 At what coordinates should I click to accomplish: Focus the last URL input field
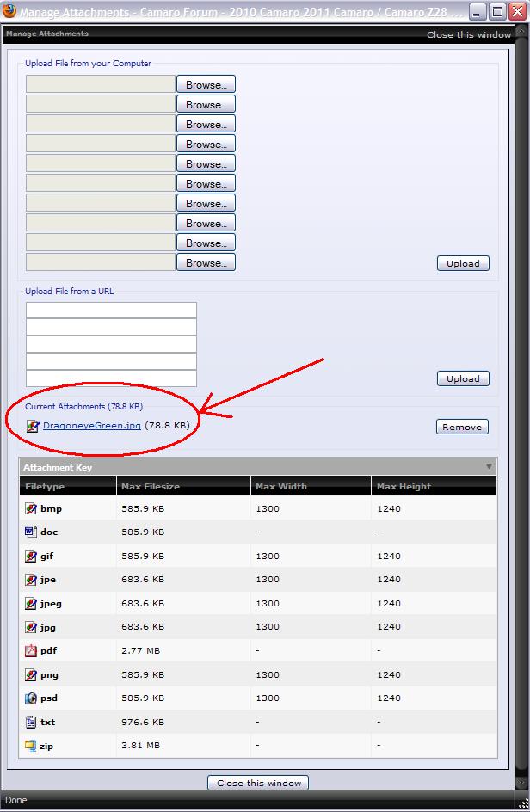[111, 378]
